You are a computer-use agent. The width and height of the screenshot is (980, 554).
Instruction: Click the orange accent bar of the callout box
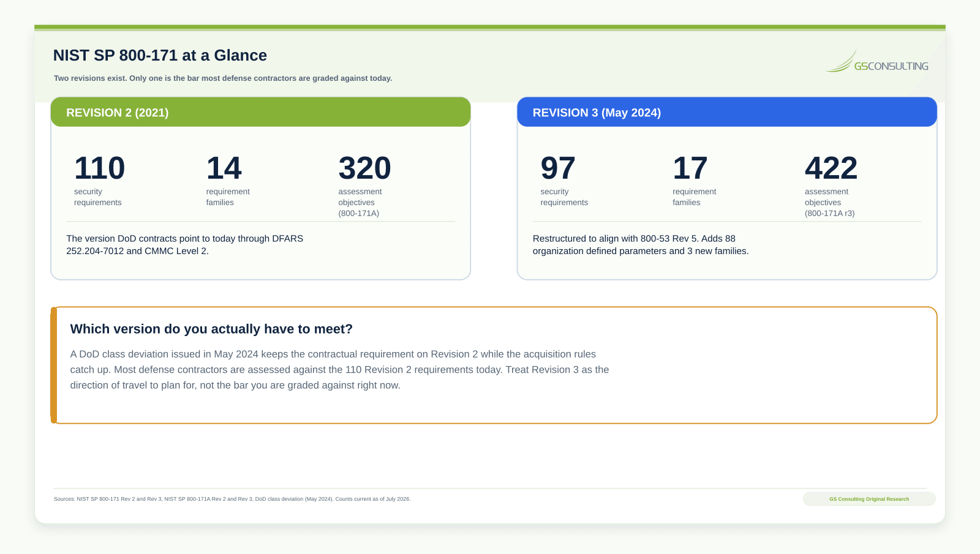54,365
